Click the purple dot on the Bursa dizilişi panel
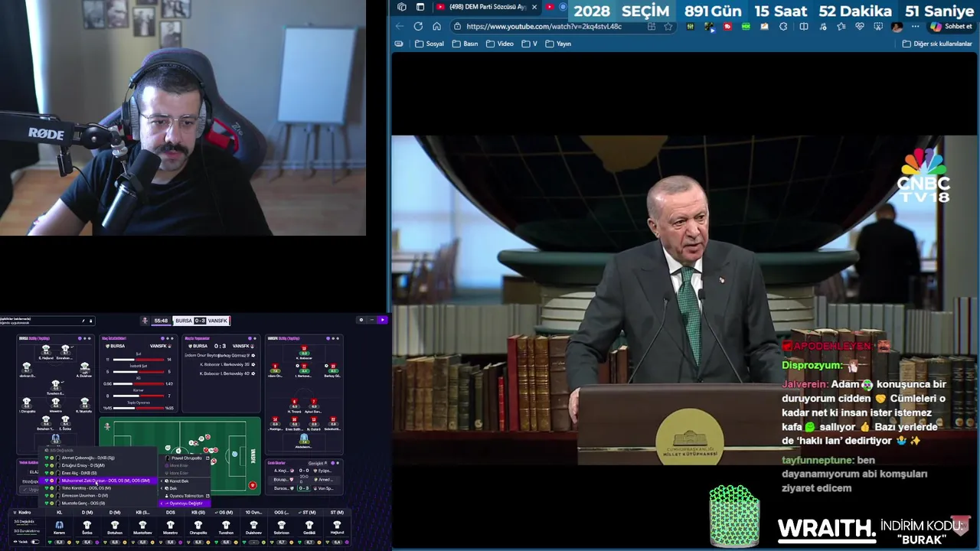This screenshot has height=551, width=980. [x=80, y=338]
